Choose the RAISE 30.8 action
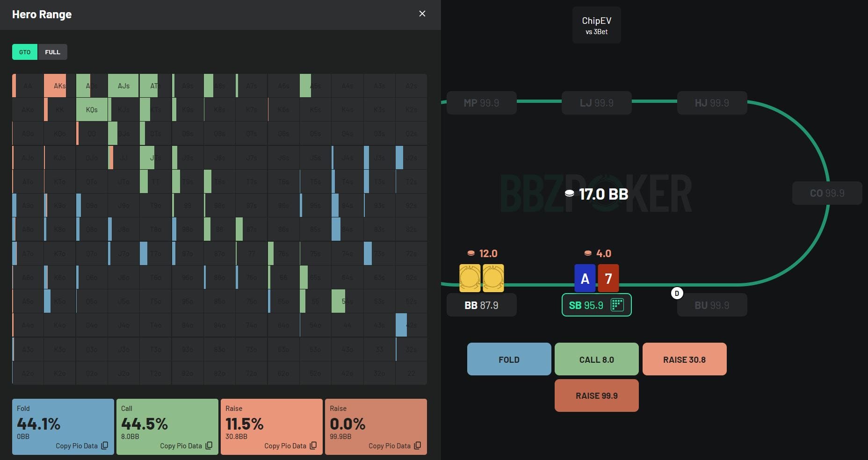Image resolution: width=868 pixels, height=460 pixels. point(684,359)
